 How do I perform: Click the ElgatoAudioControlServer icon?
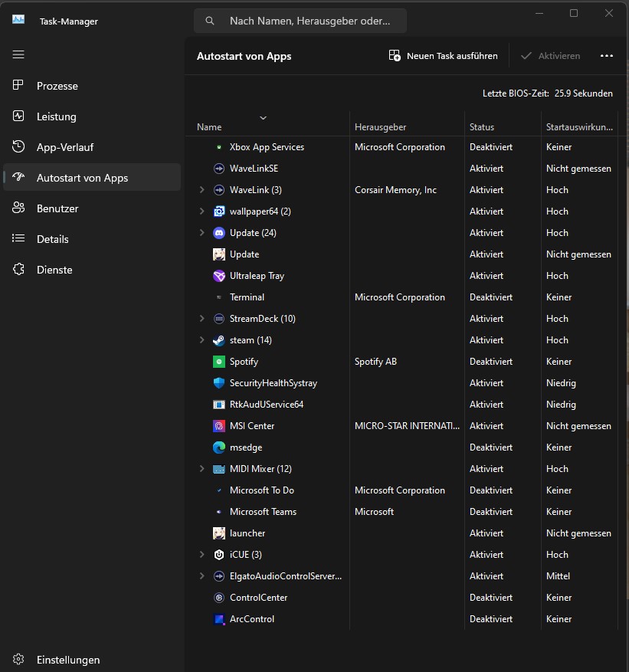[x=219, y=576]
